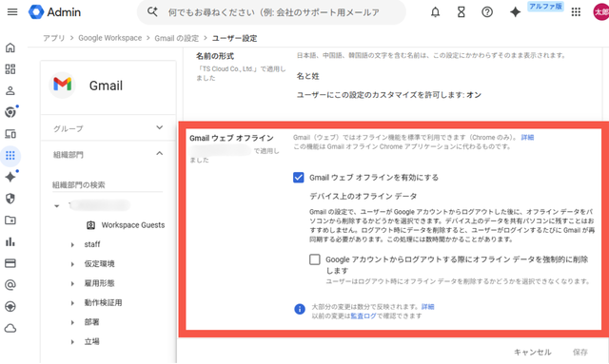The height and width of the screenshot is (364, 609).
Task: Open the 監査ログ link
Action: [x=363, y=316]
